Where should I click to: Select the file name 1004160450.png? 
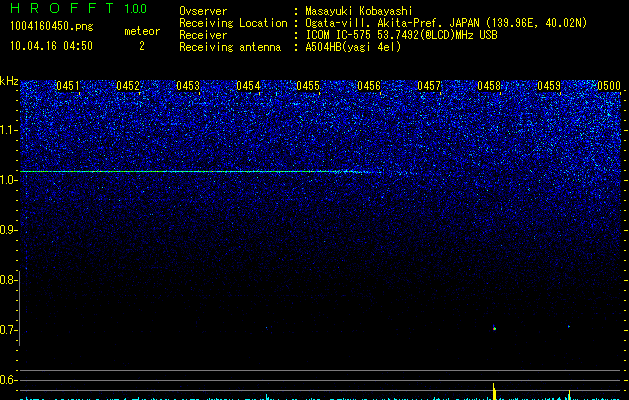click(51, 26)
